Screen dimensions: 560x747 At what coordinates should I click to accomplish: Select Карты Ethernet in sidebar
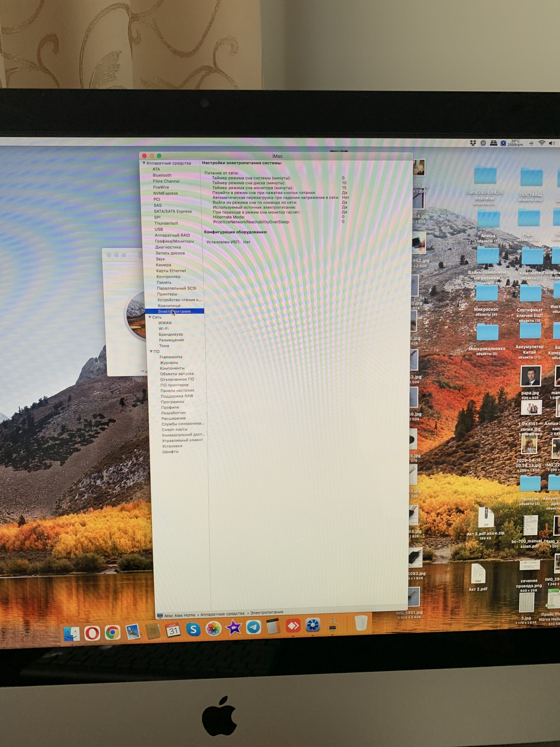pos(171,270)
